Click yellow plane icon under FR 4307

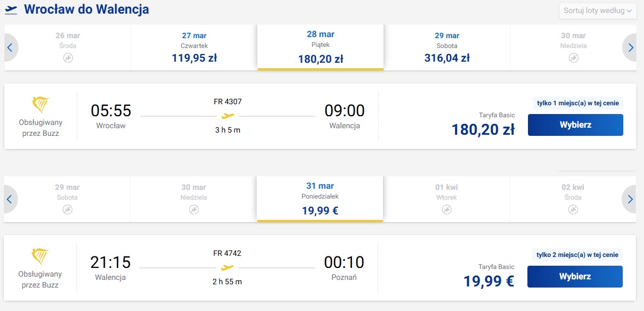[228, 116]
